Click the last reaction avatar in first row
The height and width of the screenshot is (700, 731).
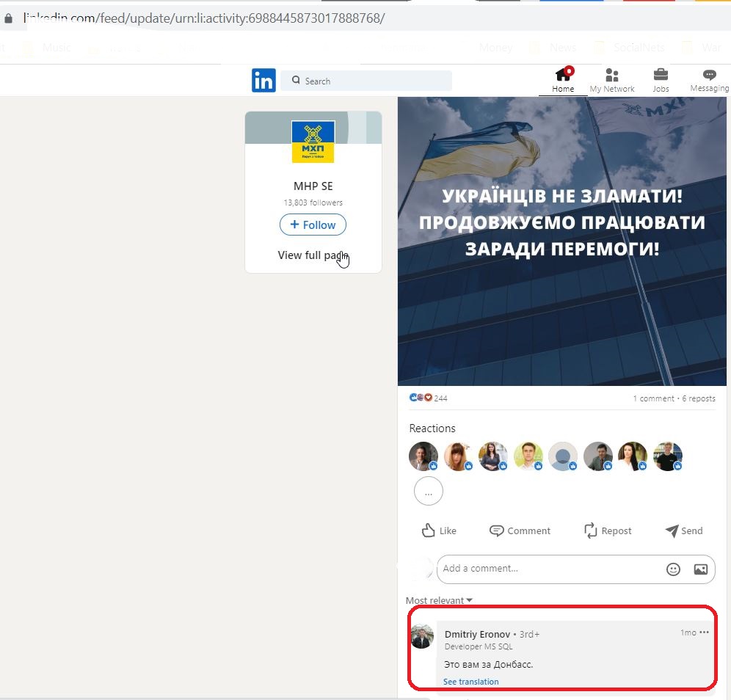668,456
